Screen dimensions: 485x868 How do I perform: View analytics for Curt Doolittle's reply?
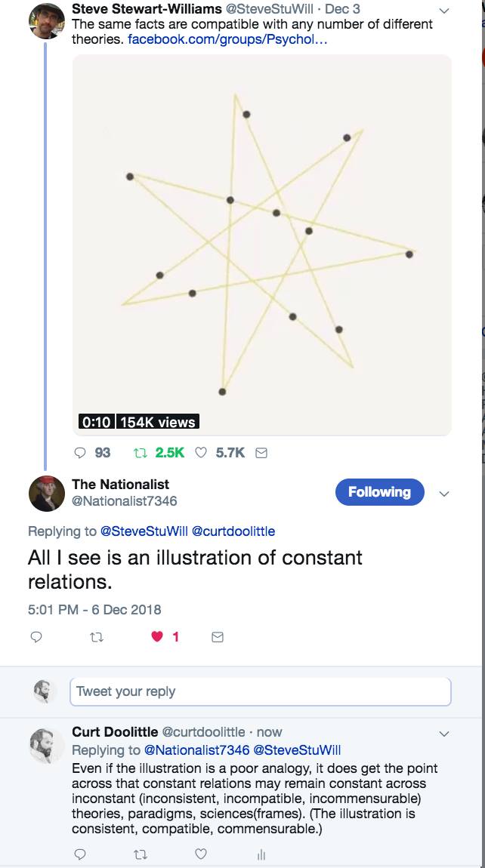click(261, 854)
